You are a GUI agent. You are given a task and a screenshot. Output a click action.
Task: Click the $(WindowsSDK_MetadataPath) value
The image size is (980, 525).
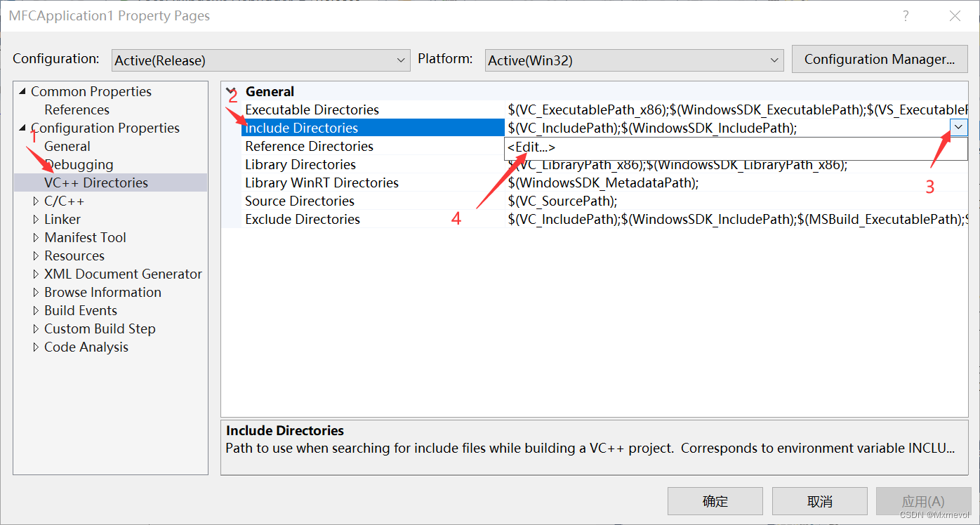click(x=604, y=182)
